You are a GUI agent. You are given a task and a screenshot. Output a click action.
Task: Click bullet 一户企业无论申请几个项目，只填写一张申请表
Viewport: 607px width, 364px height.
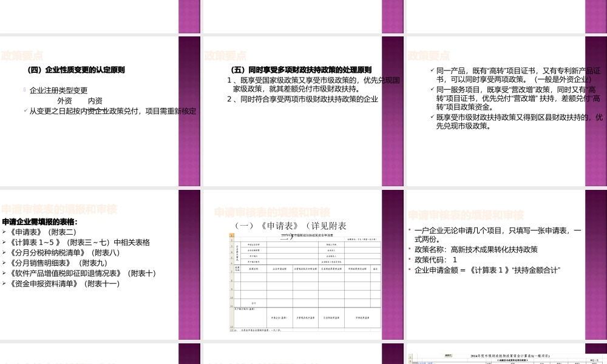498,235
